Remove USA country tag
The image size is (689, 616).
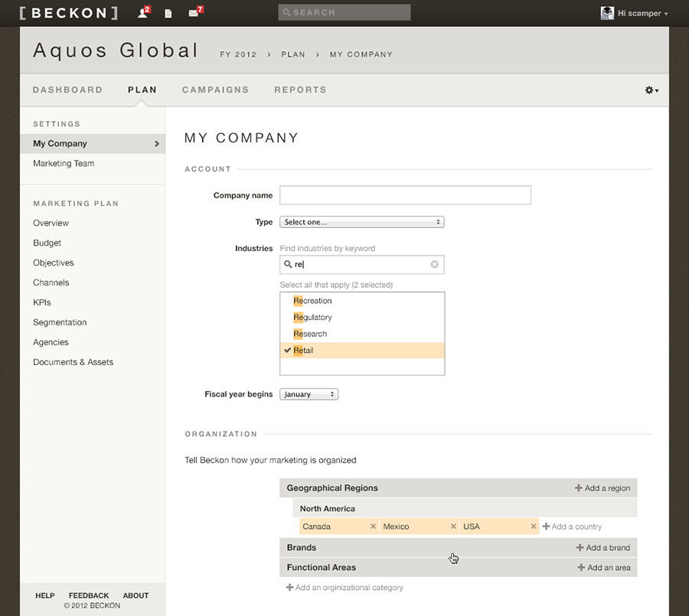(534, 526)
